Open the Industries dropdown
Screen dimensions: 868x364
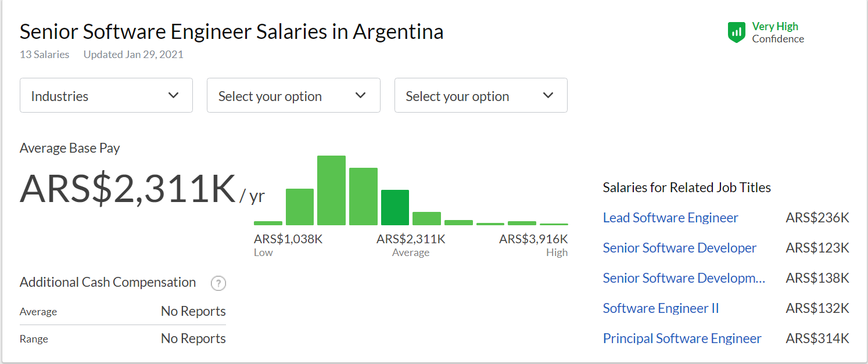point(106,95)
